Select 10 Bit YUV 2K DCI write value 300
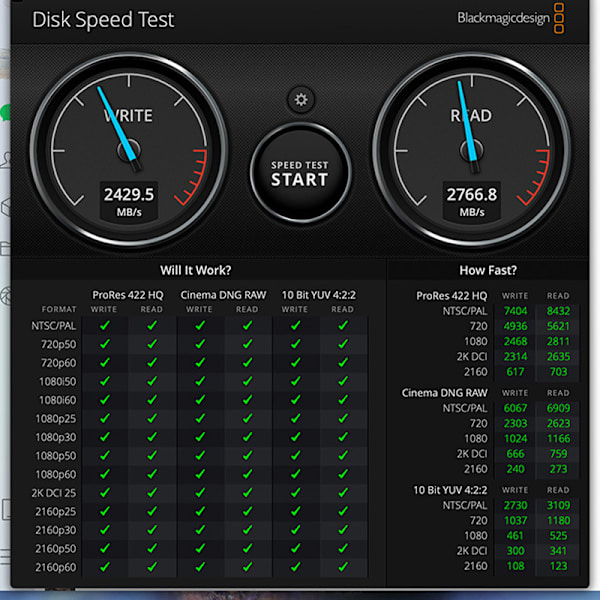 tap(515, 551)
